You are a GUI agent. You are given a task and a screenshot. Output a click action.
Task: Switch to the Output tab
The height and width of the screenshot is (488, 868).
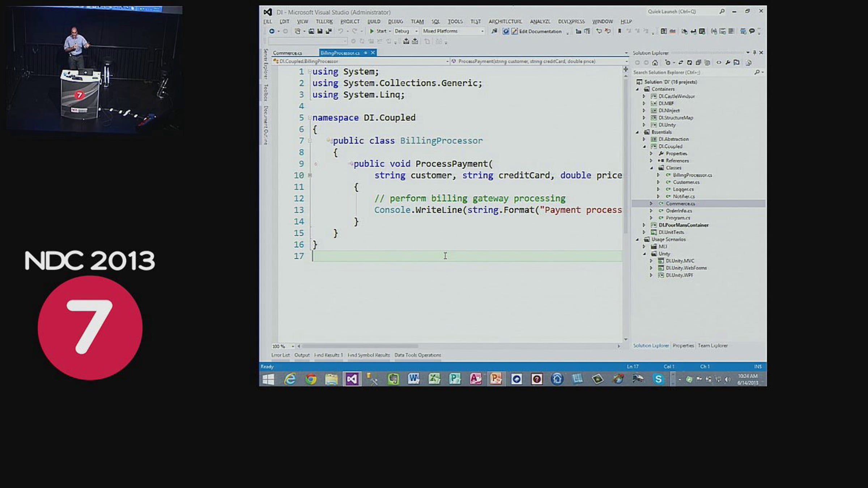tap(302, 355)
